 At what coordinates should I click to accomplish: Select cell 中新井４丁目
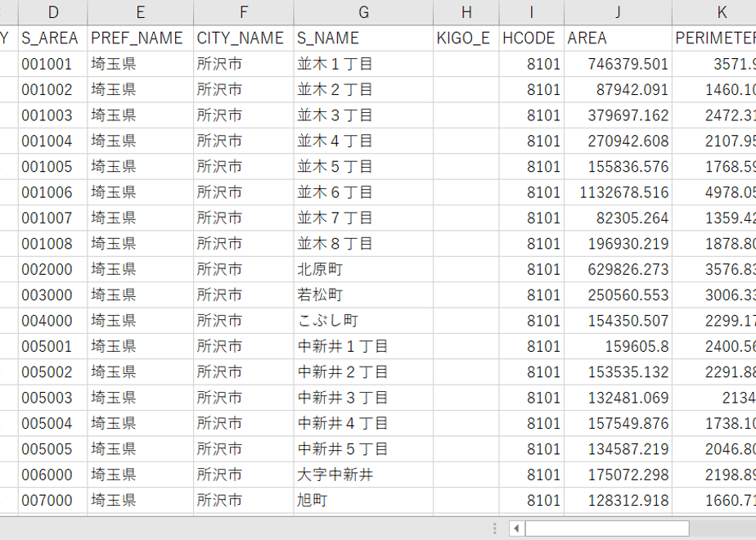[363, 423]
